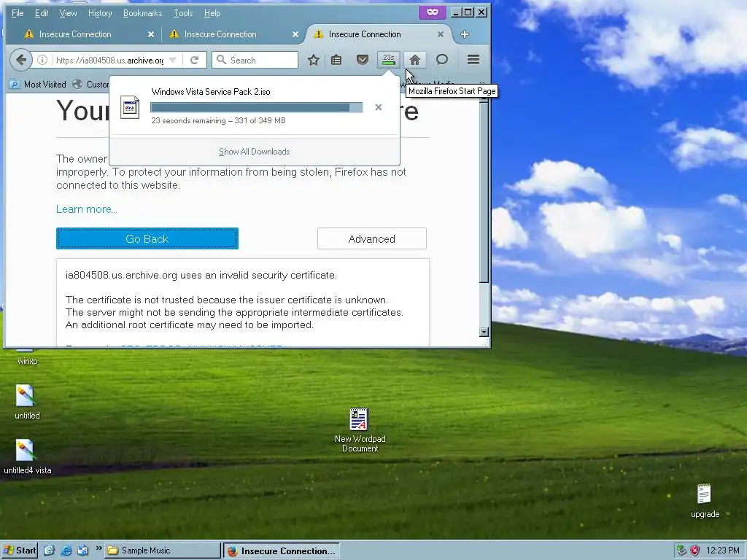Open the Edit menu
This screenshot has height=560, width=747.
[x=42, y=13]
